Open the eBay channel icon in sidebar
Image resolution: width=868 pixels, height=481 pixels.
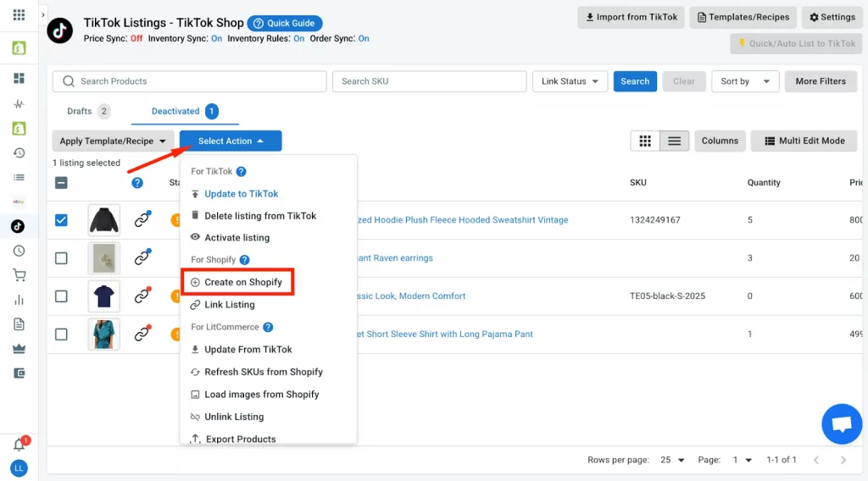19,202
